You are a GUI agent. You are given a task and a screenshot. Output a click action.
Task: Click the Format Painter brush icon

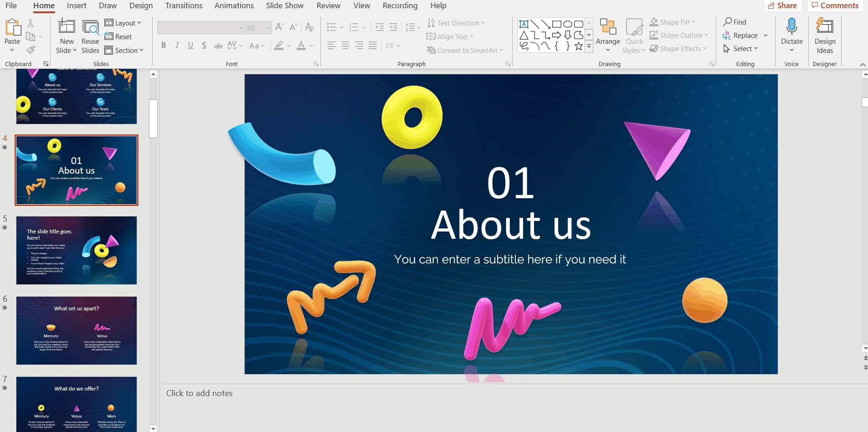(31, 50)
